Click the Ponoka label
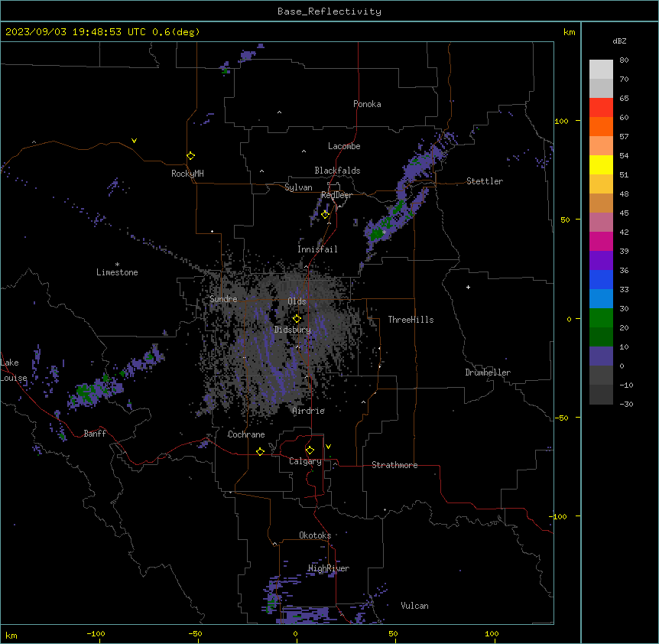The height and width of the screenshot is (644, 659). (x=367, y=104)
